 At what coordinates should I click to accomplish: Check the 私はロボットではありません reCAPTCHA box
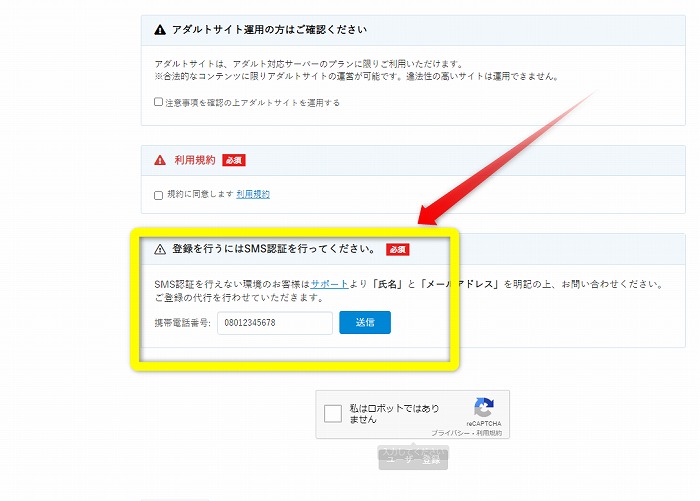point(333,414)
